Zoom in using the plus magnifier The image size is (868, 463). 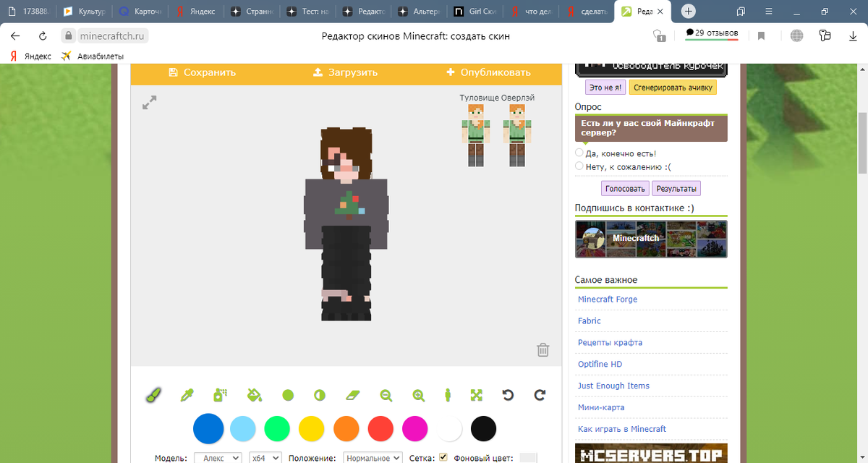(418, 395)
